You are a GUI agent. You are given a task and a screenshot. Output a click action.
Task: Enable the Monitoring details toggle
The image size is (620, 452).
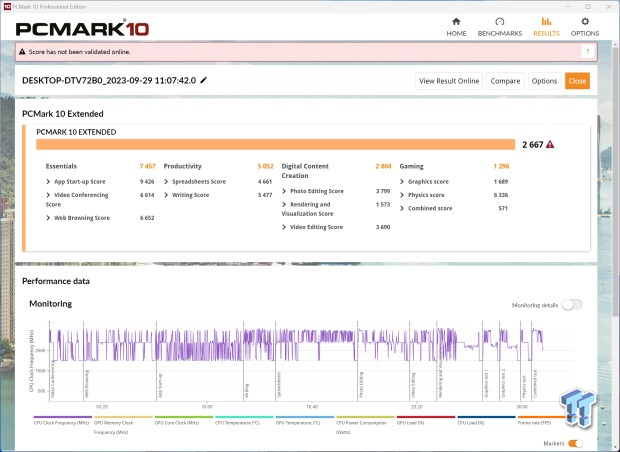click(x=572, y=305)
